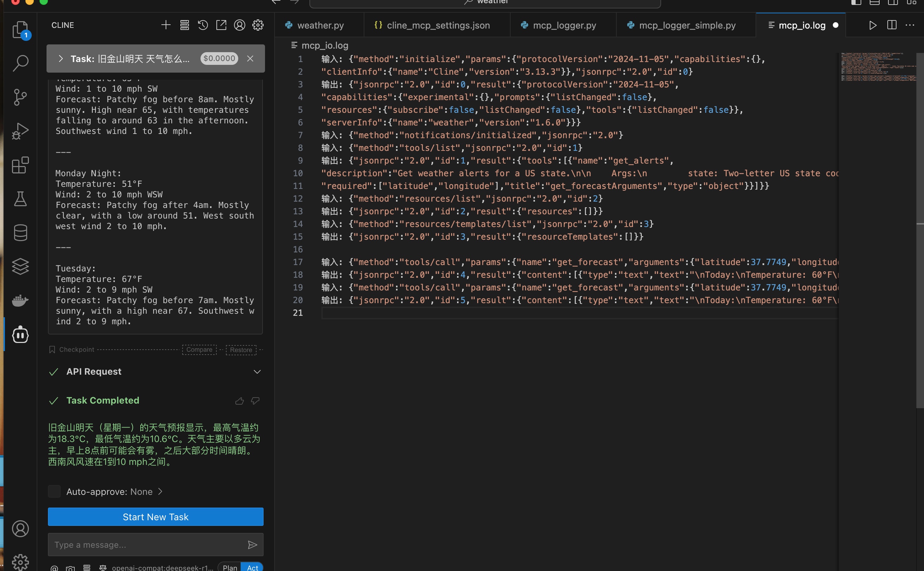Open the model selector openai-compat:deepseek-r1
Viewport: 924px width, 571px height.
163,567
